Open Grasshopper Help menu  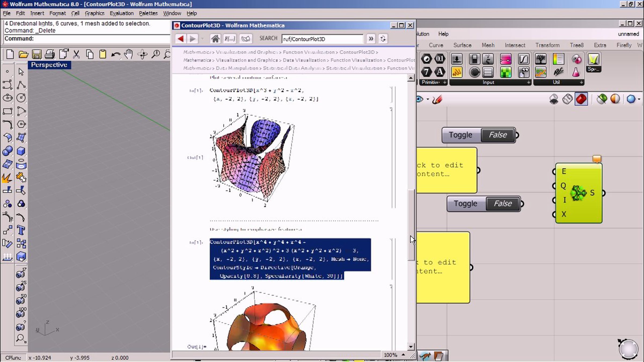tap(443, 34)
